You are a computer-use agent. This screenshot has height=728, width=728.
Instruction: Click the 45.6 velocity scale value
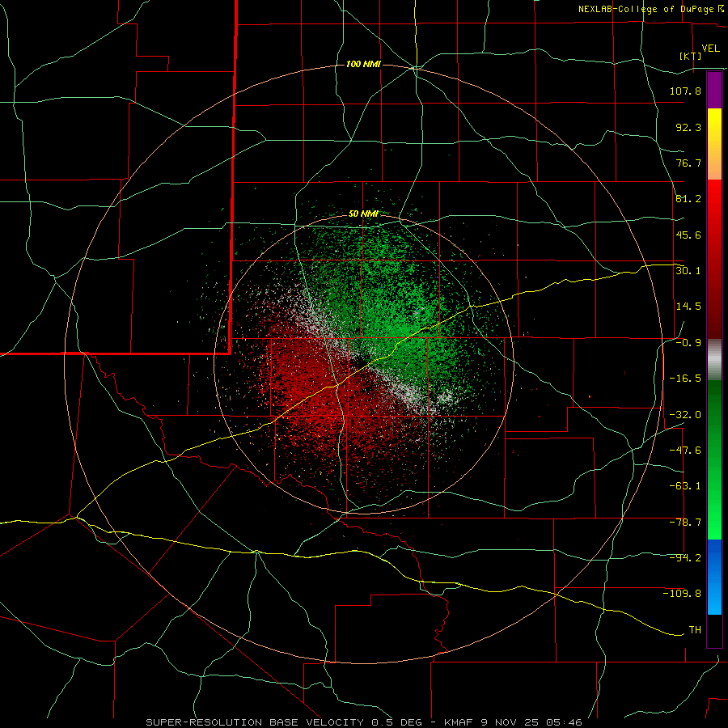[x=688, y=235]
